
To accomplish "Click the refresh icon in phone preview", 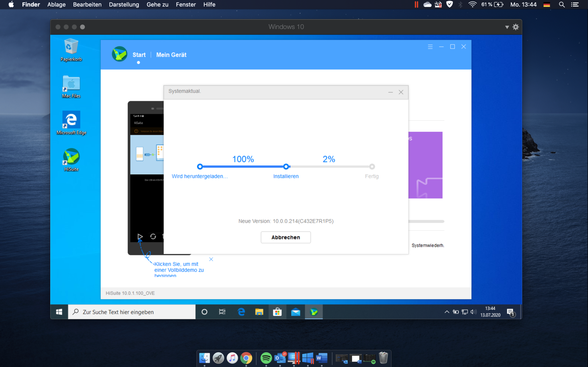I will [153, 236].
